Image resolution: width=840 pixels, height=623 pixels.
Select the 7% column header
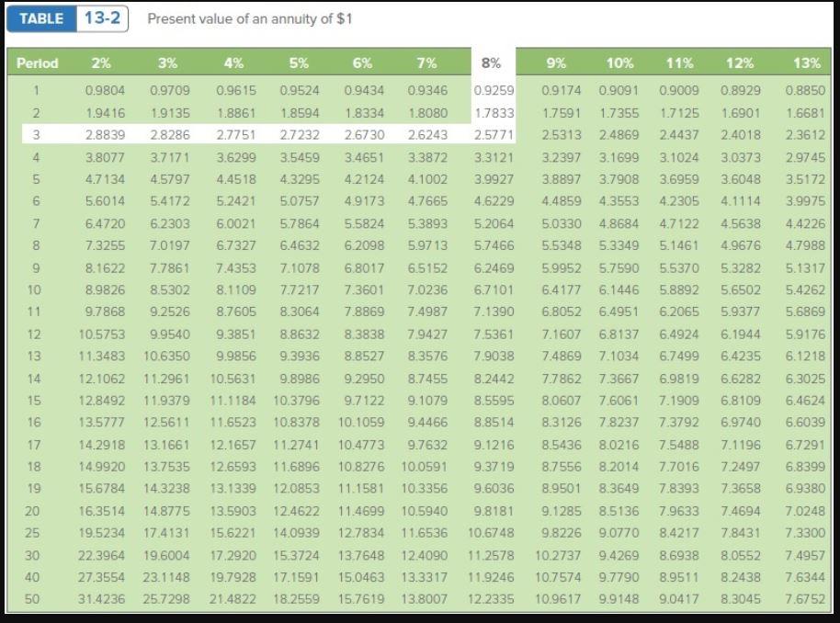click(x=425, y=62)
